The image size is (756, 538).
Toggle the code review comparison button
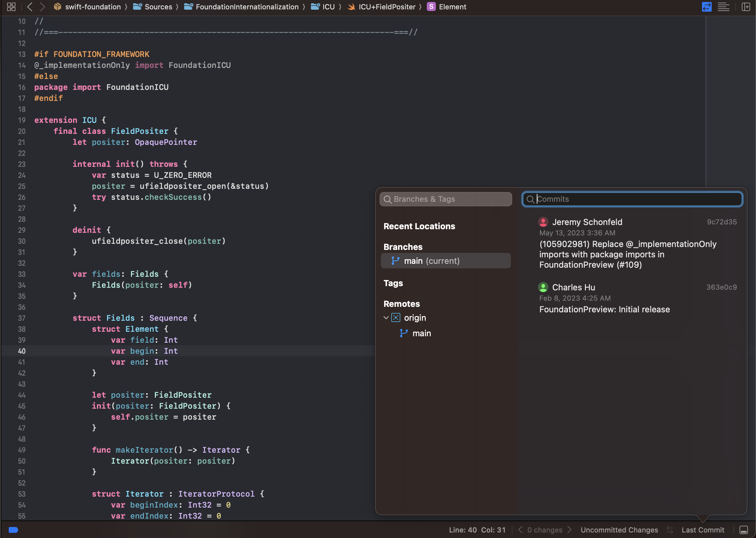point(706,6)
